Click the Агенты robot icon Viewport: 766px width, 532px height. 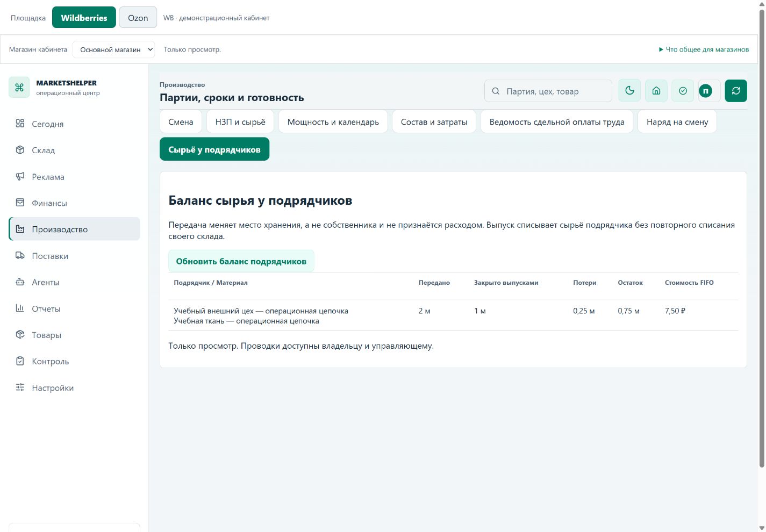point(20,282)
